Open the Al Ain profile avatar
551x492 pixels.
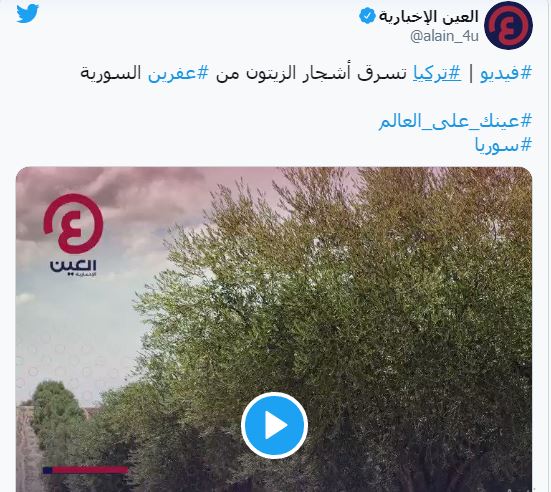508,25
